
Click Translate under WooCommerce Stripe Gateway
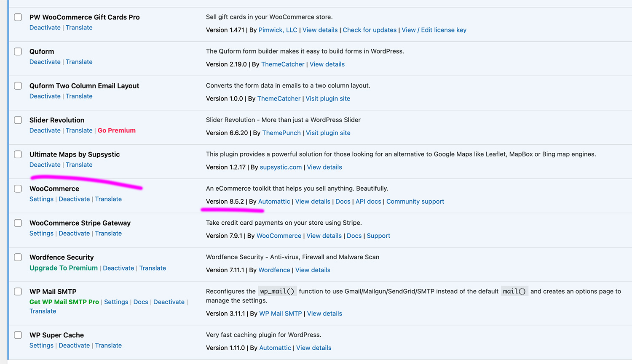pyautogui.click(x=108, y=233)
